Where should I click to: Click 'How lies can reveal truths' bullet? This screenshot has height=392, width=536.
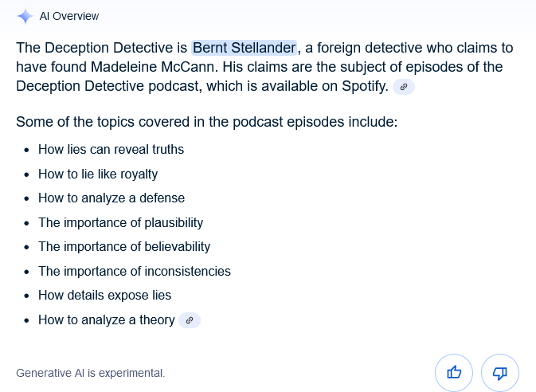click(111, 150)
